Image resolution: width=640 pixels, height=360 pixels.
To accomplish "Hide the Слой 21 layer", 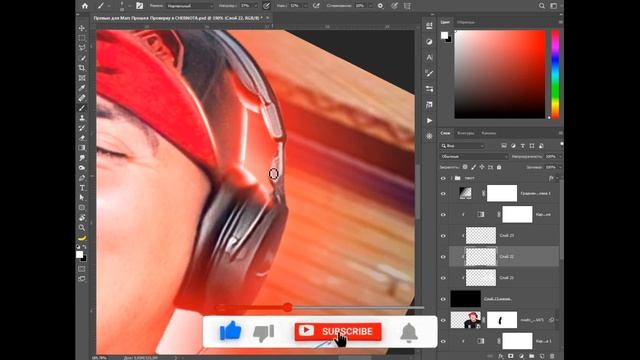I will (443, 278).
